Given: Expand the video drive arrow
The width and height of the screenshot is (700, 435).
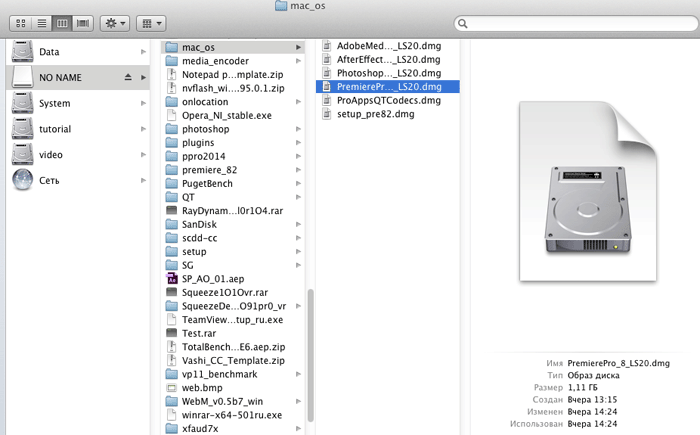Looking at the screenshot, I should coord(143,155).
